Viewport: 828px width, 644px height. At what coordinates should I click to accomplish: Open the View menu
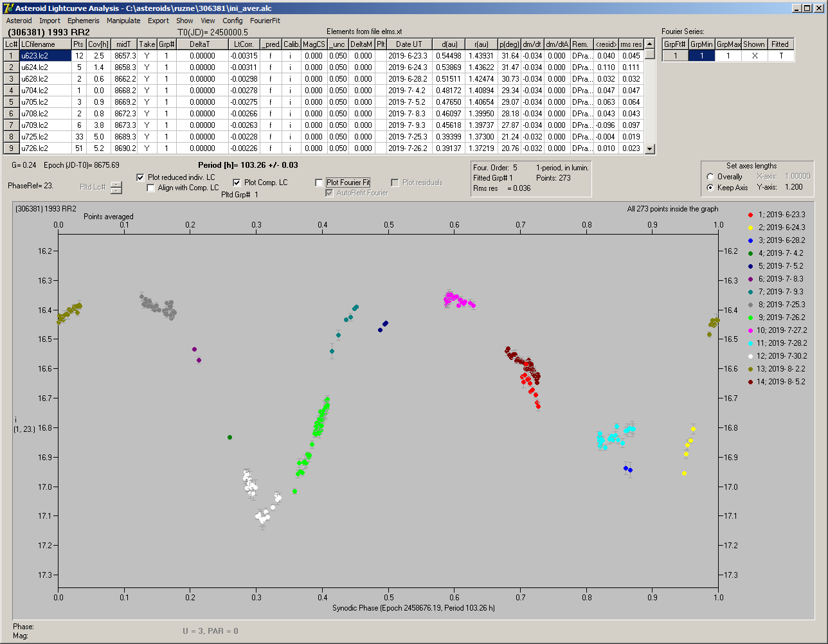coord(208,21)
